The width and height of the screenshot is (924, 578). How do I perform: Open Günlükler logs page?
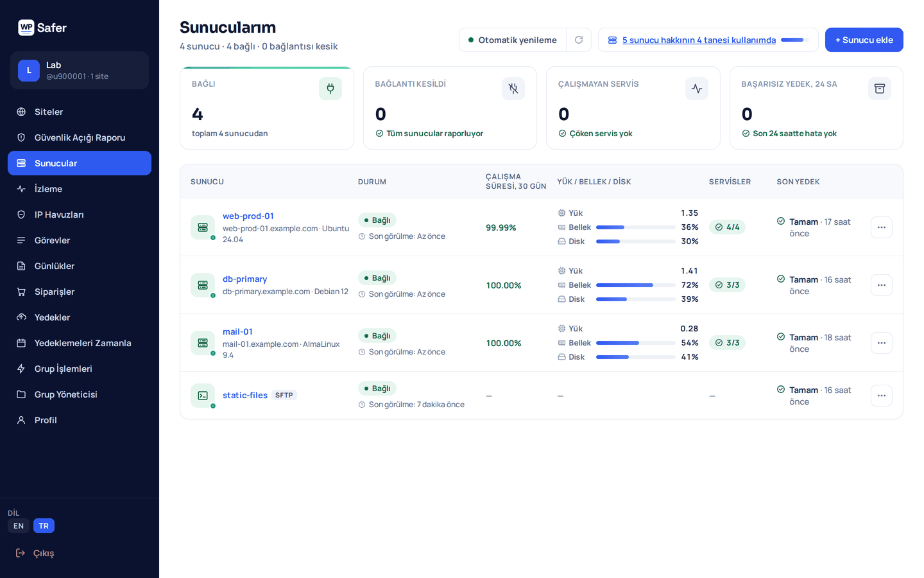tap(80, 266)
